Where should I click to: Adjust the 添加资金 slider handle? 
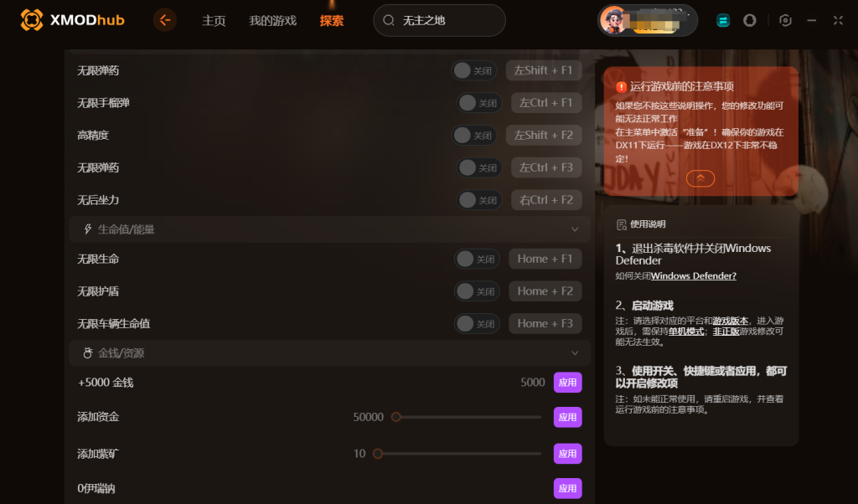396,417
